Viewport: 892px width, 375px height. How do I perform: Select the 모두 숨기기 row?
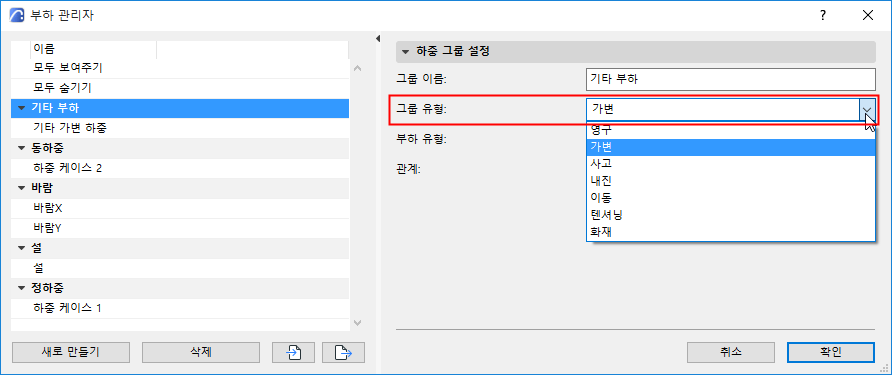click(x=180, y=88)
